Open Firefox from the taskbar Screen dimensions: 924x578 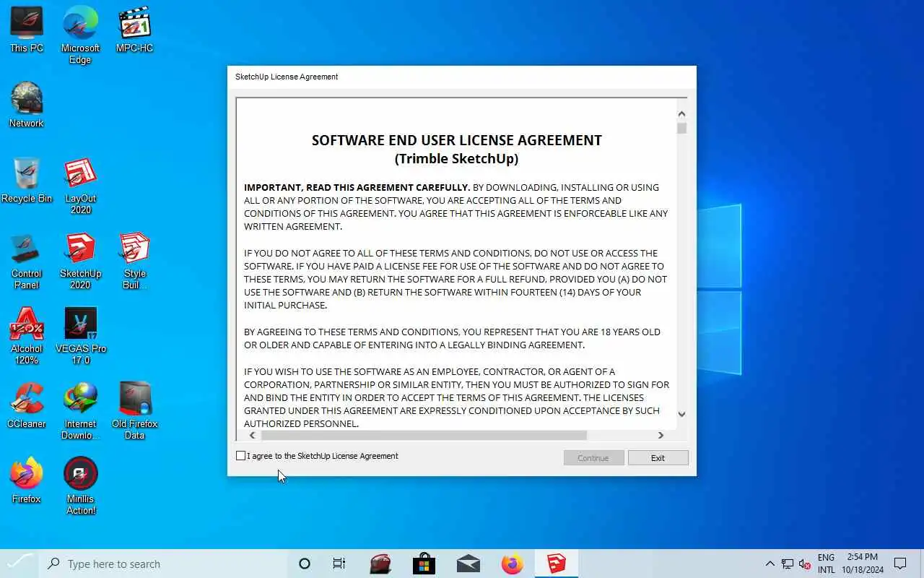pyautogui.click(x=513, y=564)
